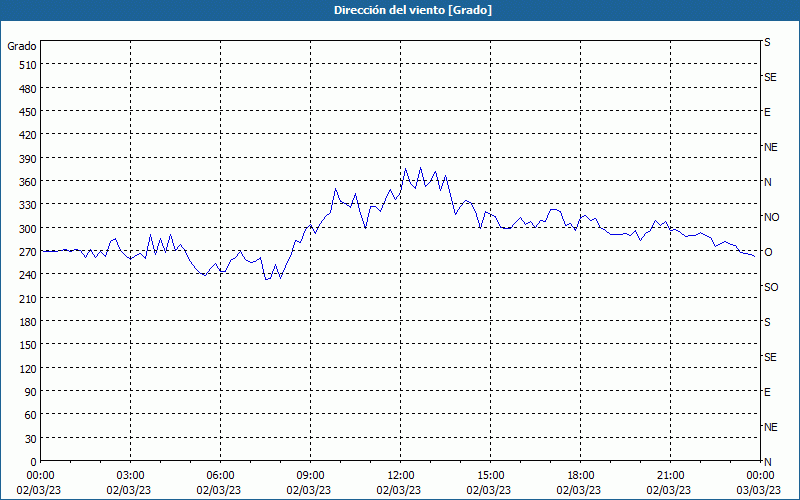The image size is (800, 500).
Task: Select the 'NE' compass label near 30
Action: pyautogui.click(x=770, y=427)
